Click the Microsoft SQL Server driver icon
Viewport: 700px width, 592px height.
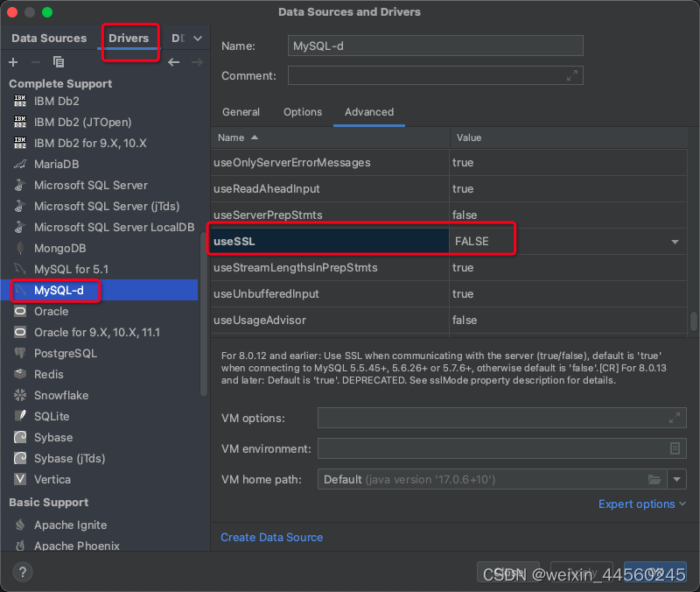coord(20,185)
